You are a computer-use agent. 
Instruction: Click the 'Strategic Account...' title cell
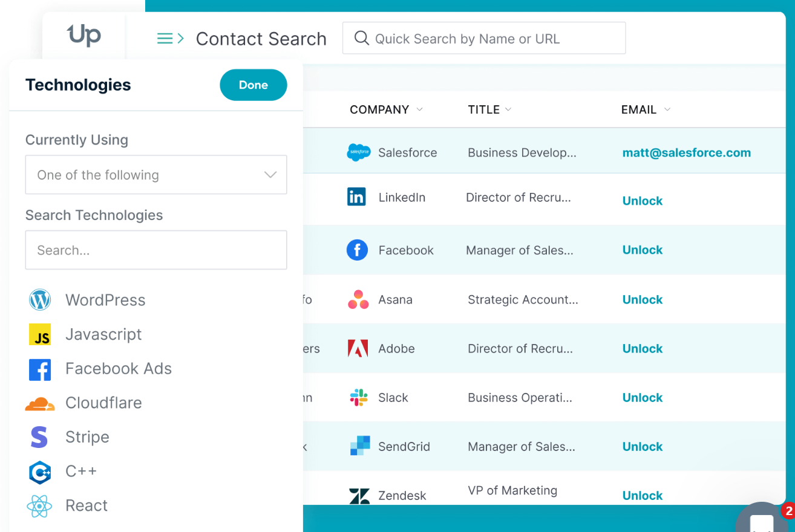(x=523, y=299)
